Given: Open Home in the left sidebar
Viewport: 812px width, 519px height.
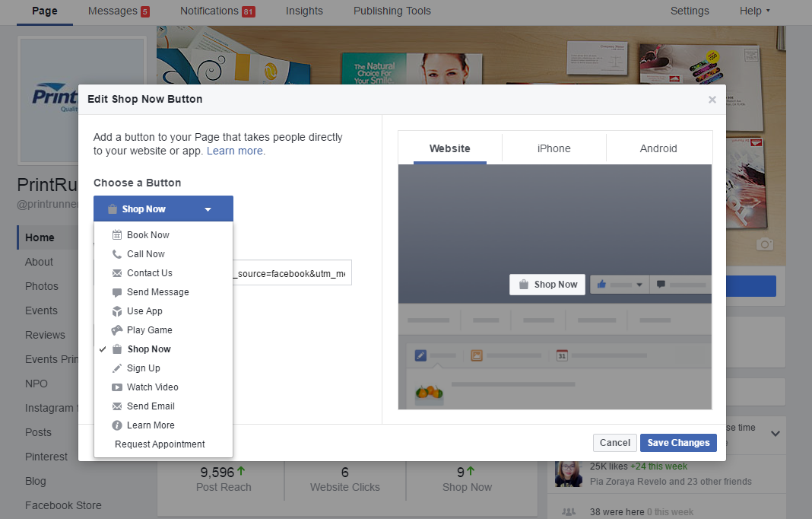Looking at the screenshot, I should tap(40, 237).
